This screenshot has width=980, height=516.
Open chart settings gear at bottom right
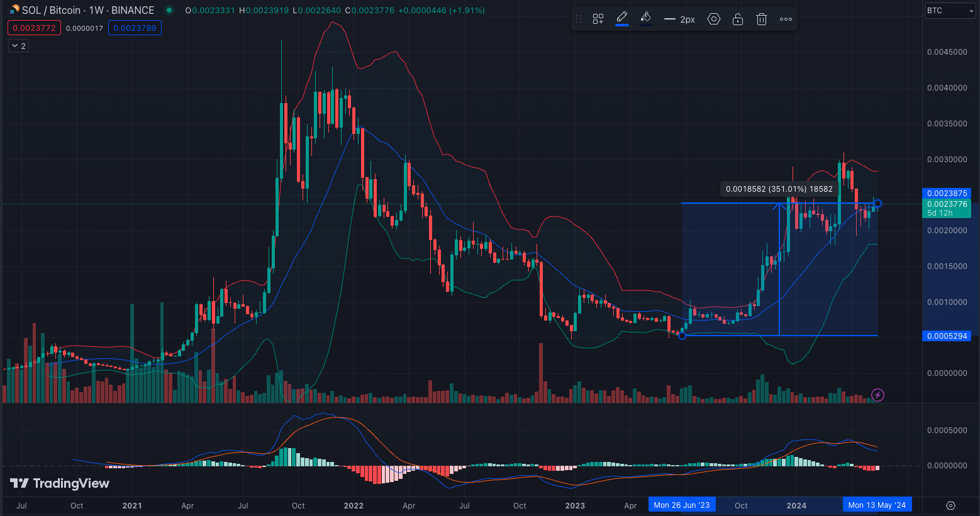point(950,505)
